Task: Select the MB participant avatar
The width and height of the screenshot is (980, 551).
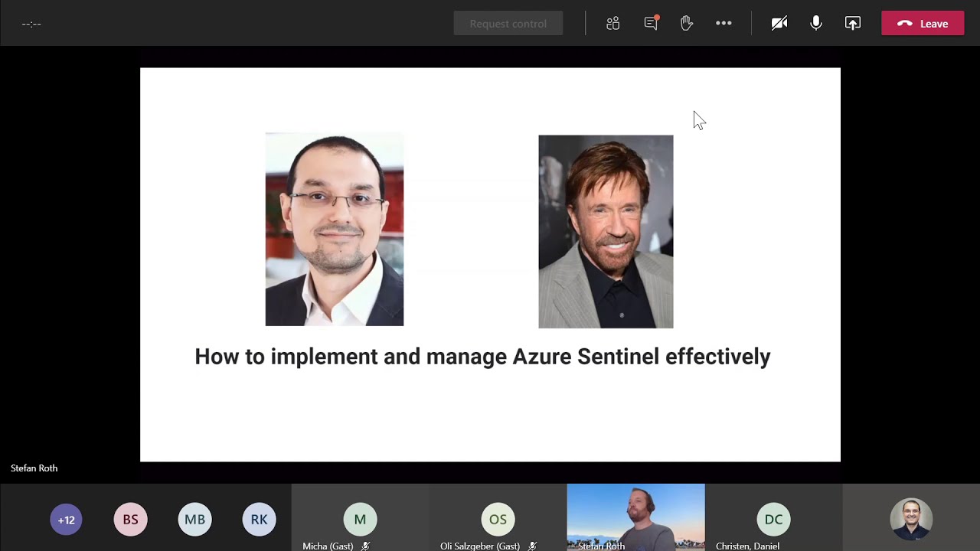Action: 195,520
